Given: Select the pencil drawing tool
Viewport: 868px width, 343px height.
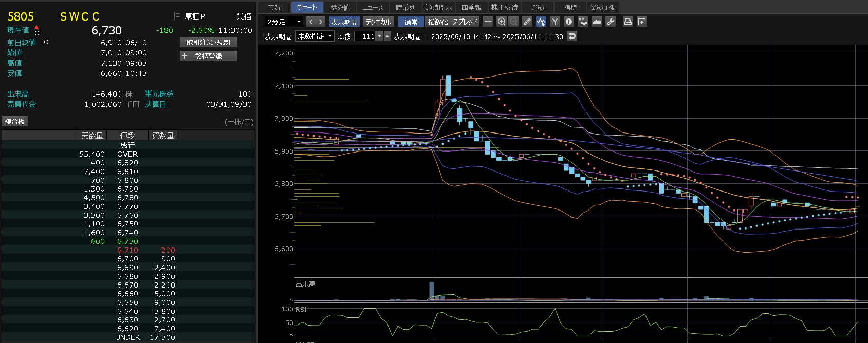Looking at the screenshot, I should coord(527,22).
